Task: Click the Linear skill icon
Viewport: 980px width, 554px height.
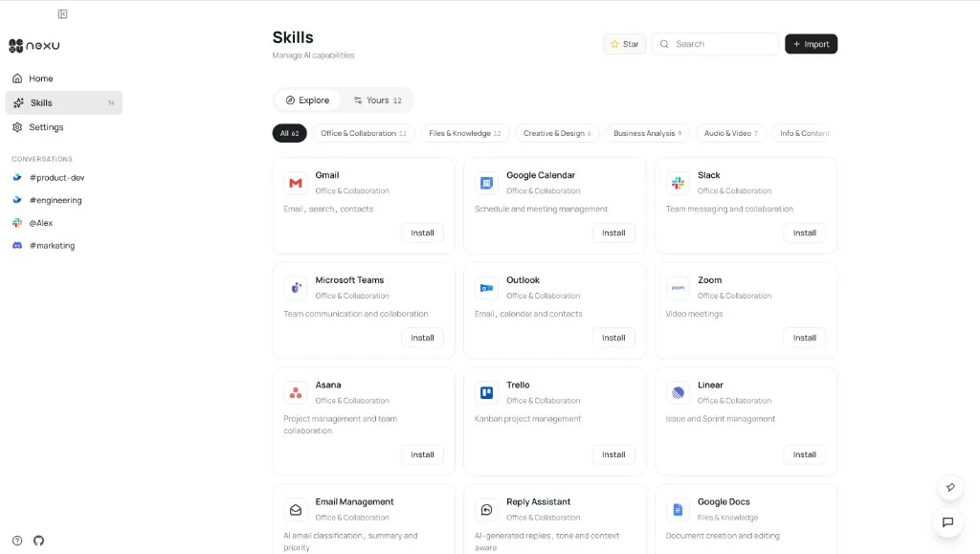Action: [x=677, y=392]
